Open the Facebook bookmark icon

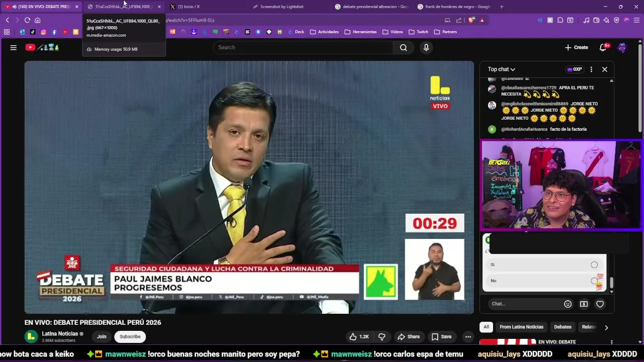pyautogui.click(x=54, y=32)
